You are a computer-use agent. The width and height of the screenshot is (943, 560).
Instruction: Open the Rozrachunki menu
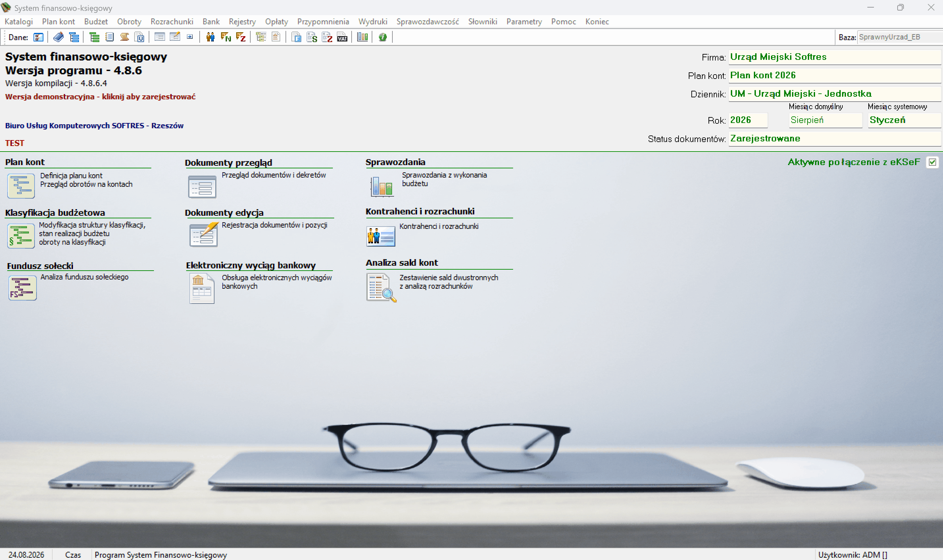coord(172,21)
